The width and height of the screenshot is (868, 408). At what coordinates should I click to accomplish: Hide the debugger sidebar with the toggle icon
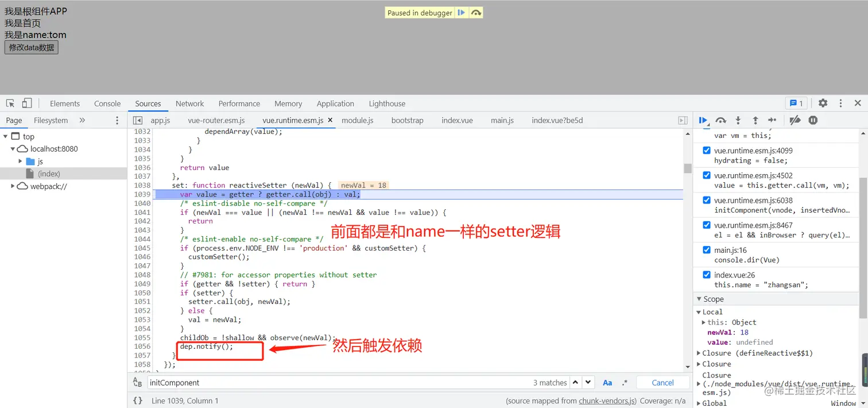click(x=683, y=120)
